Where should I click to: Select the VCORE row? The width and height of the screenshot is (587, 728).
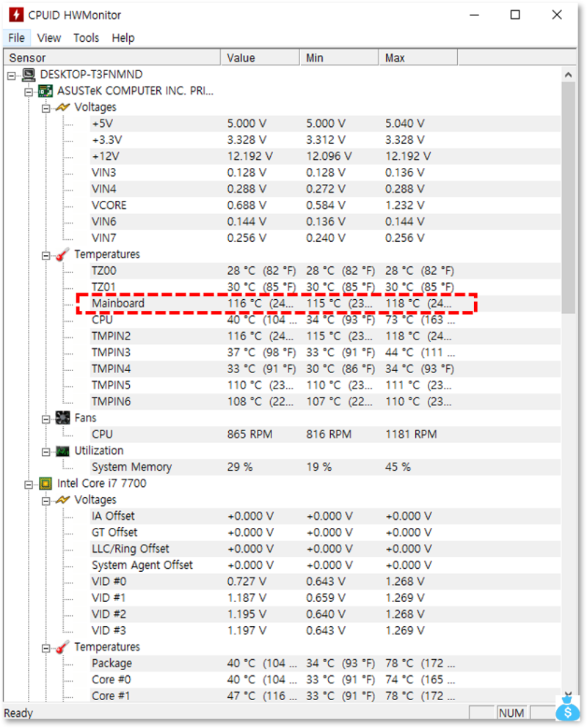click(325, 205)
